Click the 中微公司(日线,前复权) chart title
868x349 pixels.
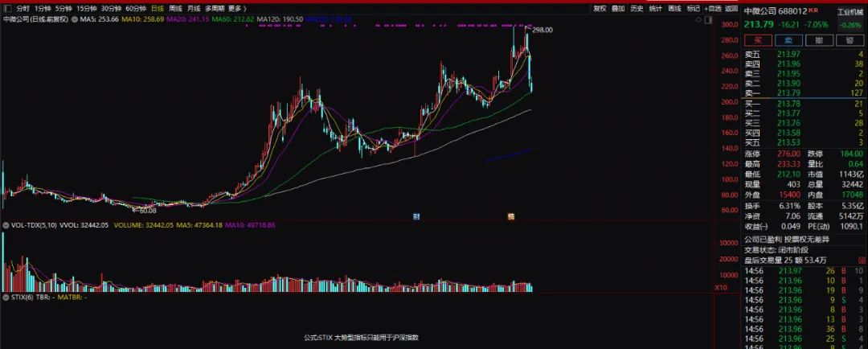(x=36, y=19)
